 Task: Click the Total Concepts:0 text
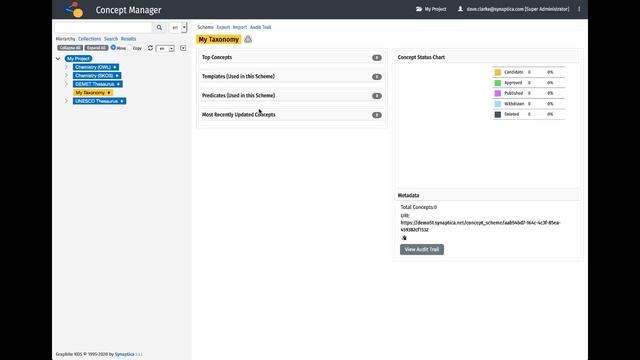click(x=418, y=207)
